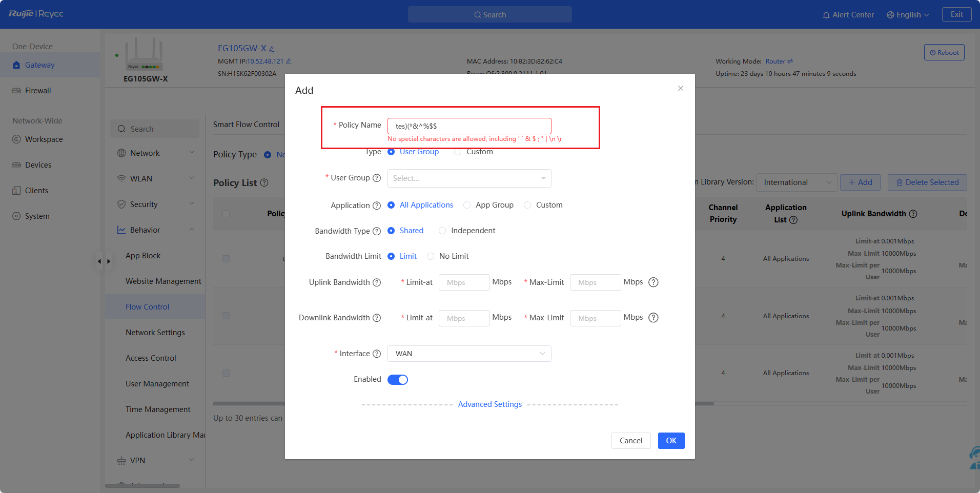Open the International library version dropdown
Screen dimensions: 980x493
797,182
